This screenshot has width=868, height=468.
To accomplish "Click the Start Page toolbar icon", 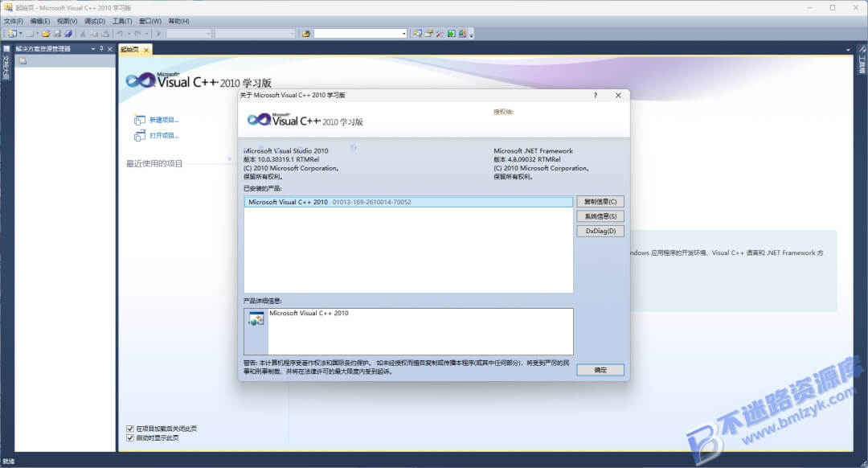I will [x=451, y=34].
